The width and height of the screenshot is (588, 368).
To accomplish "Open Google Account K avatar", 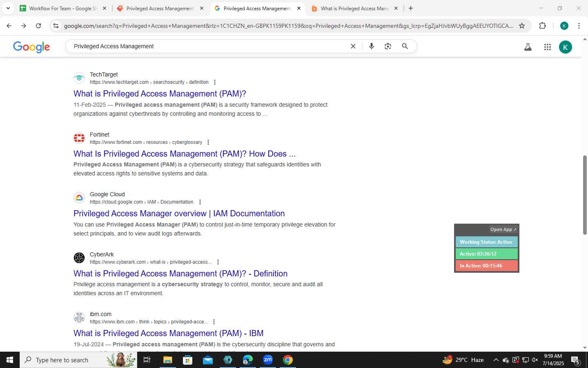I will [566, 47].
